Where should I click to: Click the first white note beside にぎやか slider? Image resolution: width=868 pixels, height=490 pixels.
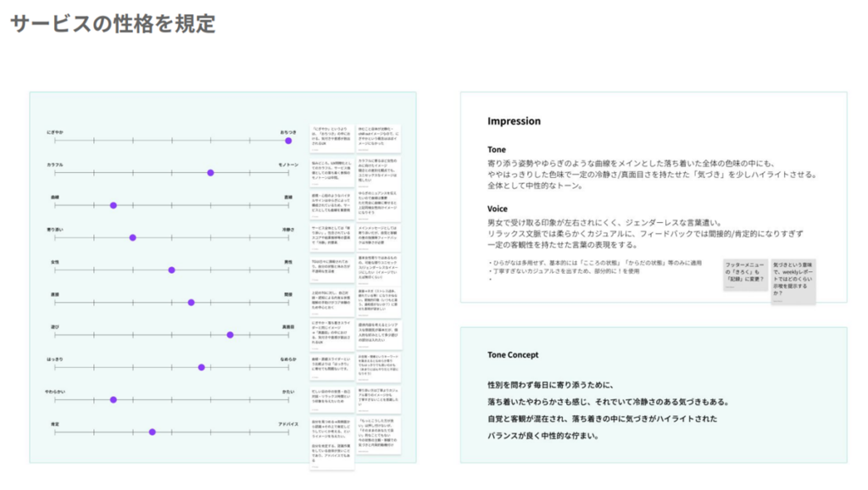coord(331,138)
